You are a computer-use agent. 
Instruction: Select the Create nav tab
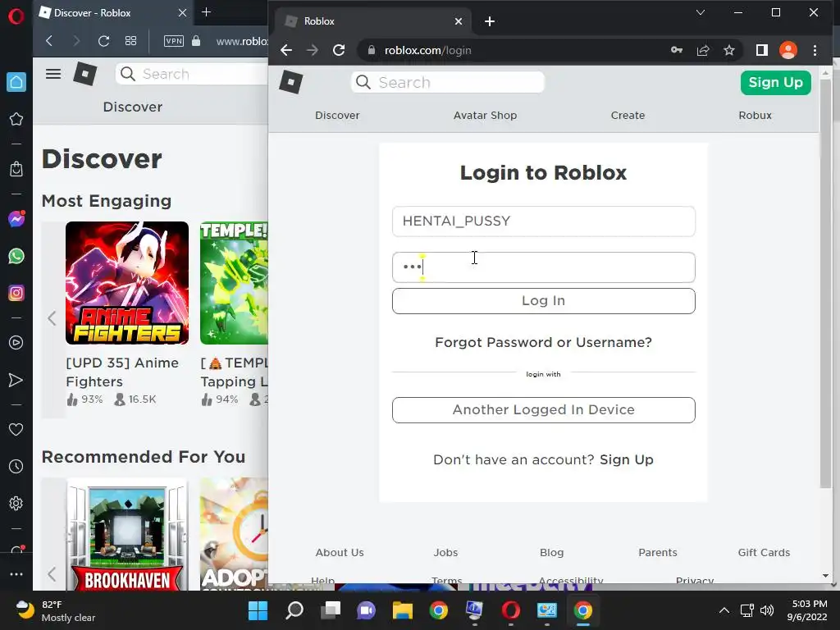[x=628, y=115]
